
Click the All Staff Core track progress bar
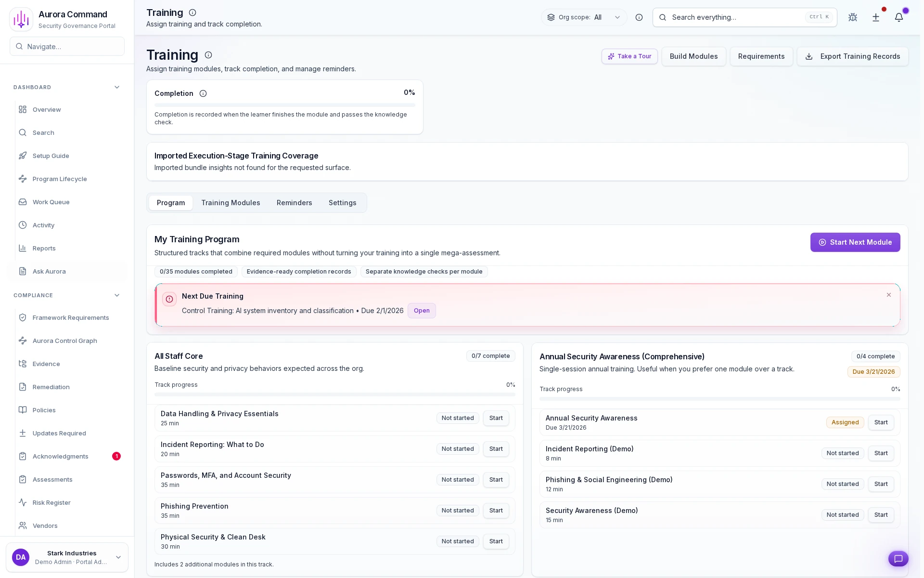(x=334, y=394)
